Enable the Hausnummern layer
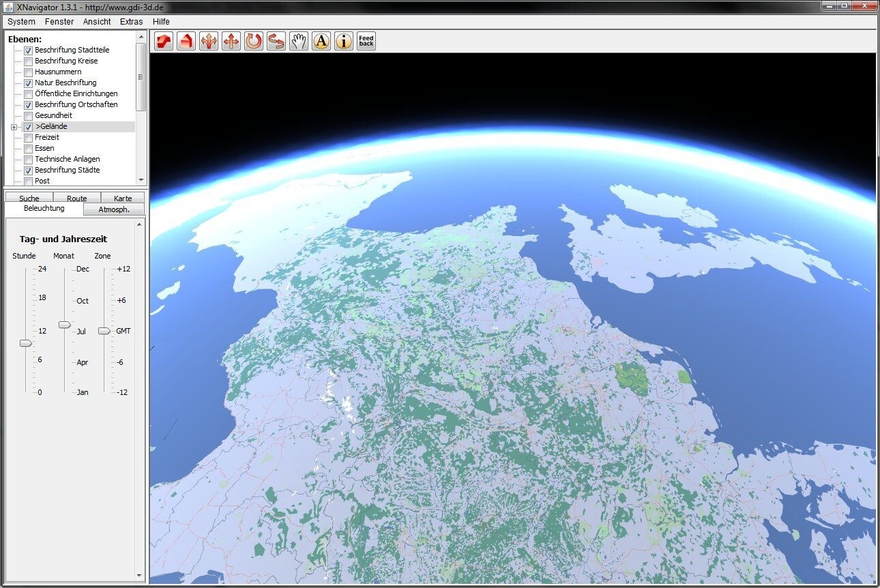 pyautogui.click(x=28, y=72)
